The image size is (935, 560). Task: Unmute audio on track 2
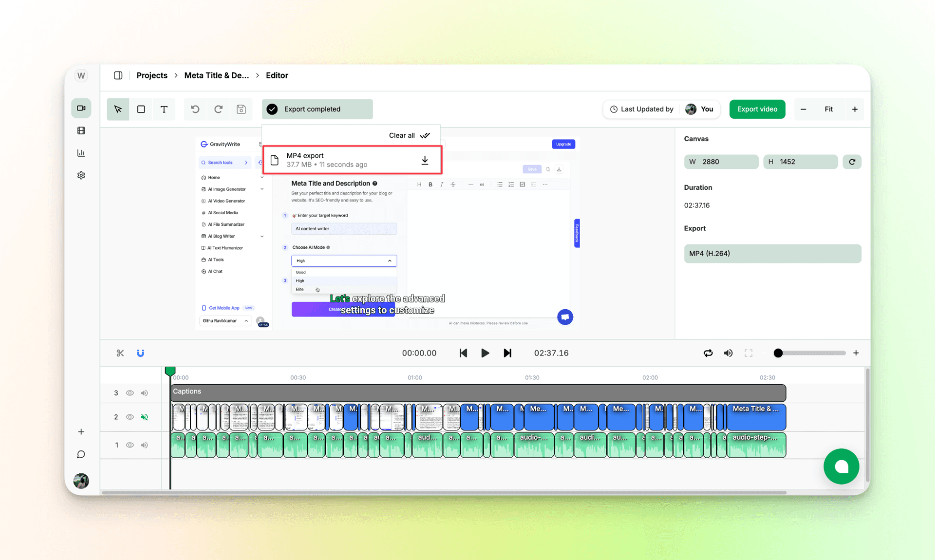tap(144, 417)
